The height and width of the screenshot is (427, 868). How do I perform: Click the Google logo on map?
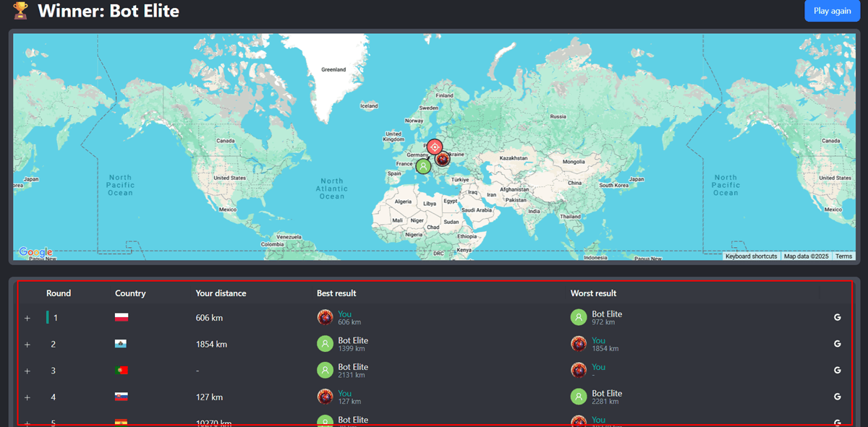(35, 252)
